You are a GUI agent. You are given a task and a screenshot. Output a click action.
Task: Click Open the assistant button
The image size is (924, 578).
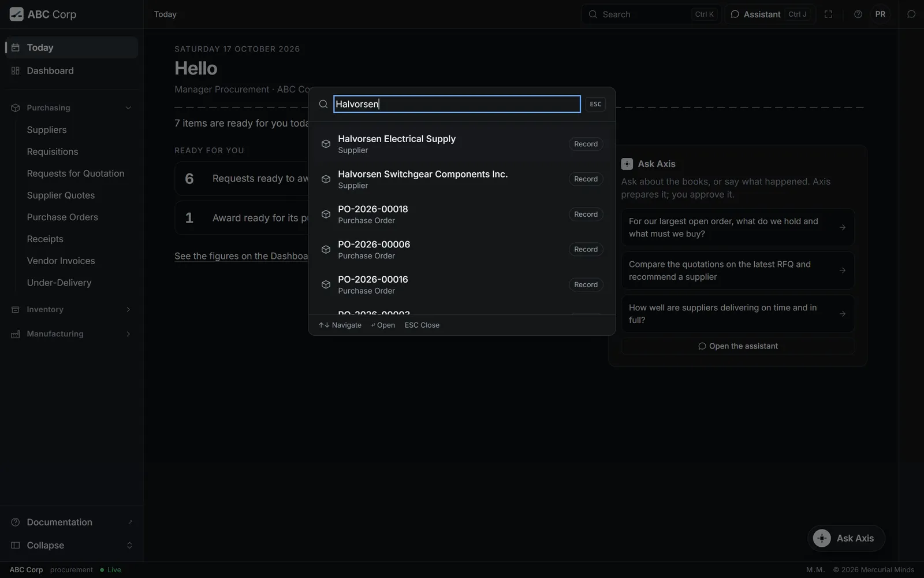point(737,346)
